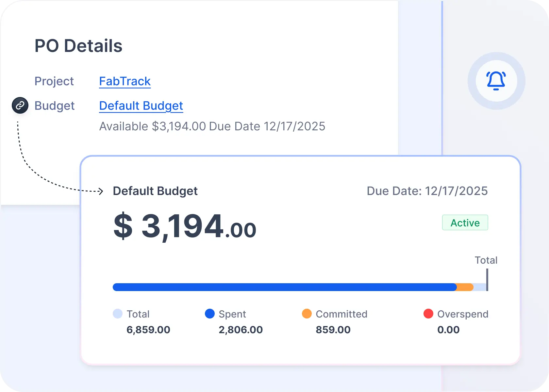
Task: Click the red Overspend legend dot
Action: coord(428,314)
